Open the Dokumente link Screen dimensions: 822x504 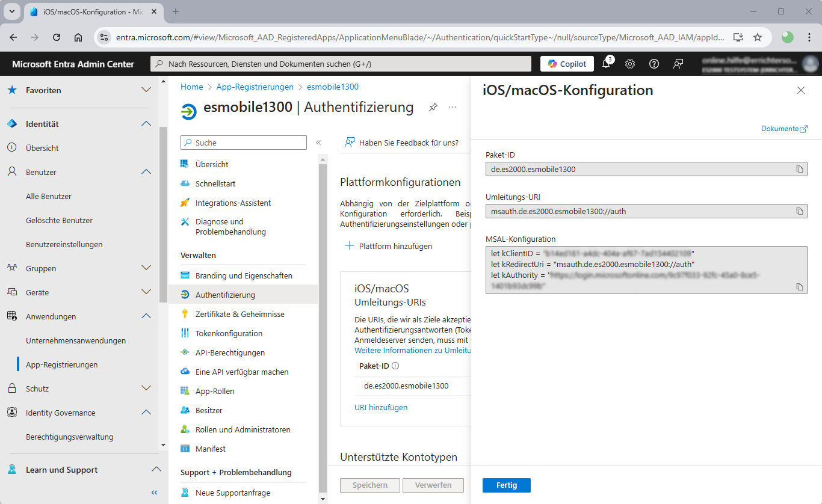tap(784, 129)
